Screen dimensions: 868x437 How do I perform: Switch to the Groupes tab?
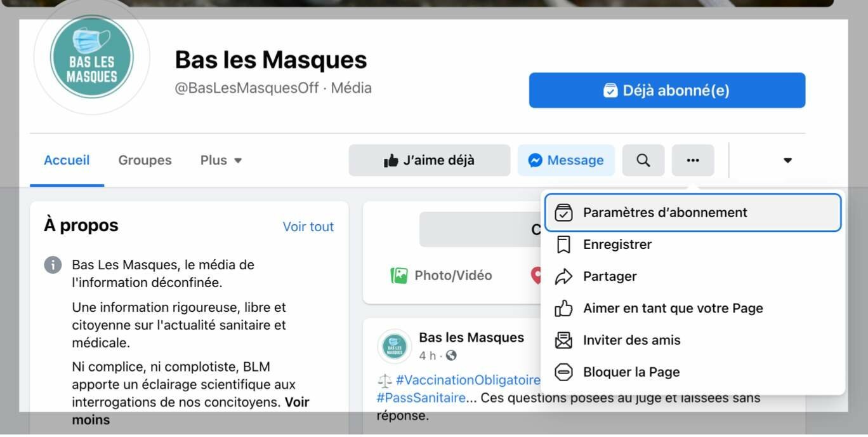(145, 161)
